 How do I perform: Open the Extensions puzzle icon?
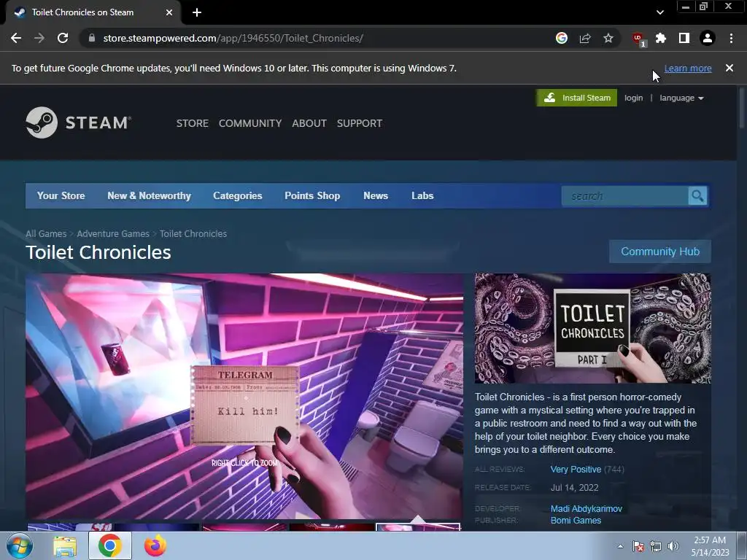(x=661, y=38)
